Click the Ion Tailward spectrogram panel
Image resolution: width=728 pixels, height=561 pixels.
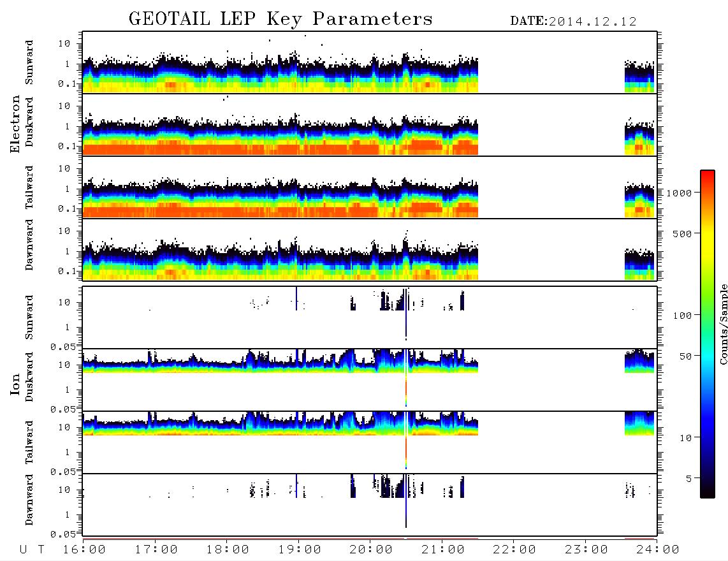(x=370, y=442)
